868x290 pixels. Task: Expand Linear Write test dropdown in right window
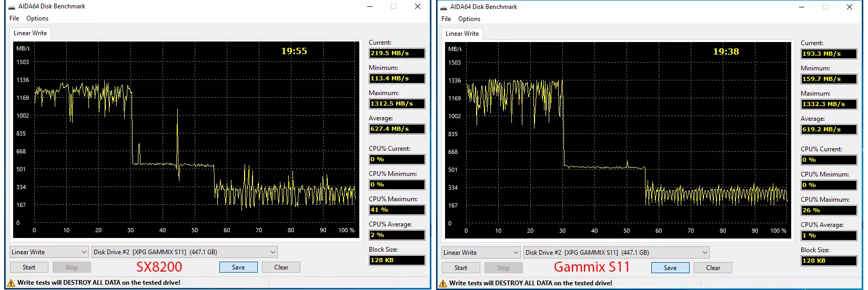481,253
